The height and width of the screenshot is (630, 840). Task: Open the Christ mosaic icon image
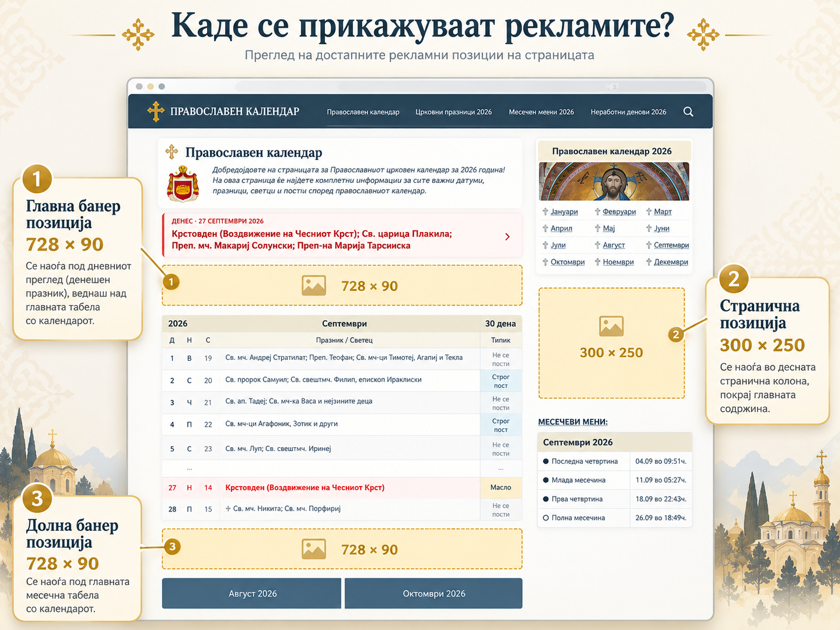[614, 182]
